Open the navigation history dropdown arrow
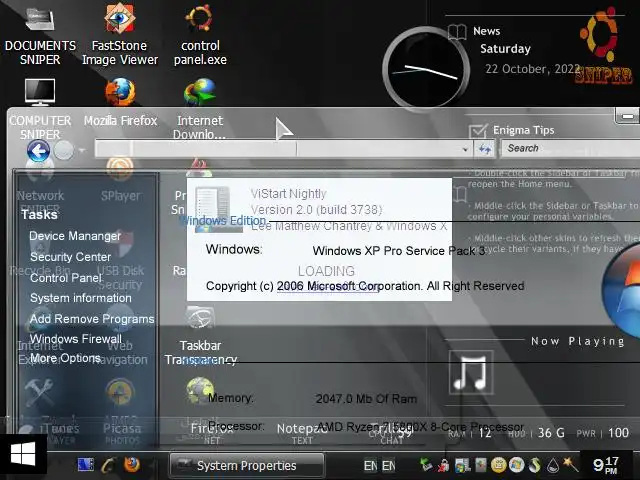 pyautogui.click(x=82, y=150)
